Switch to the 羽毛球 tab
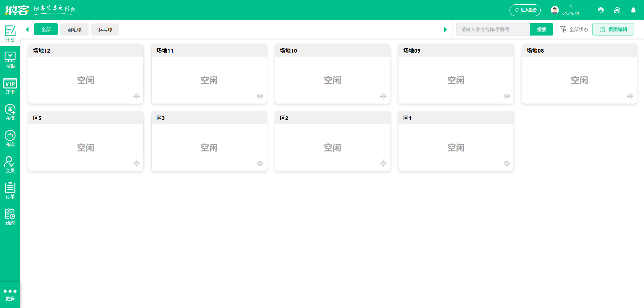The image size is (644, 308). pyautogui.click(x=74, y=29)
